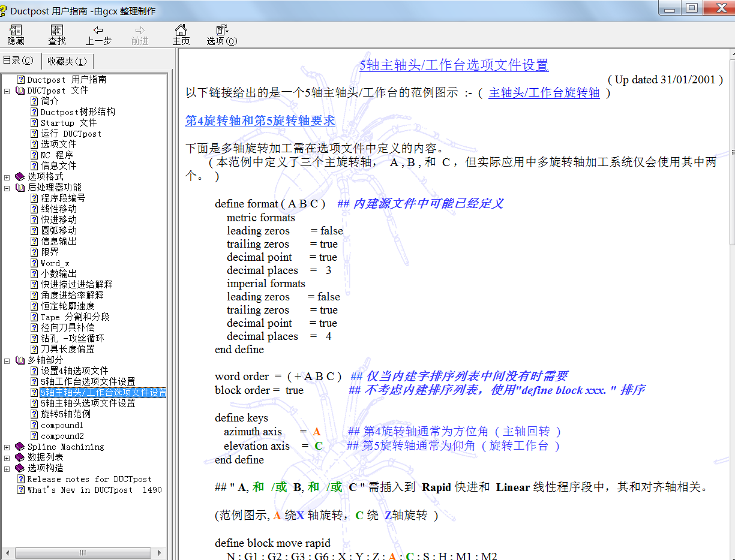The image size is (735, 560).
Task: Click the page icon beside compound1
Action: 35,425
